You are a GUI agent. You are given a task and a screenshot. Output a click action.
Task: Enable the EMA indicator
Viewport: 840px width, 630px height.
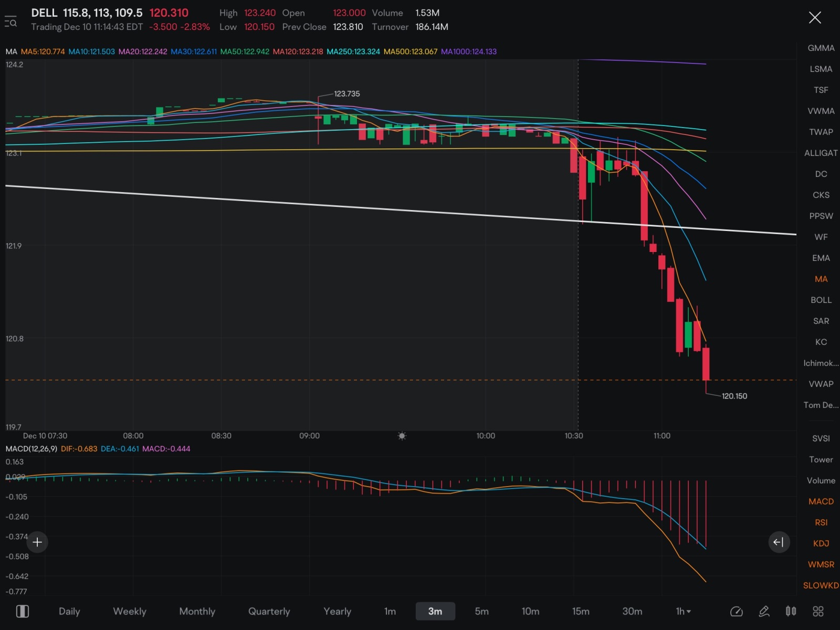821,258
